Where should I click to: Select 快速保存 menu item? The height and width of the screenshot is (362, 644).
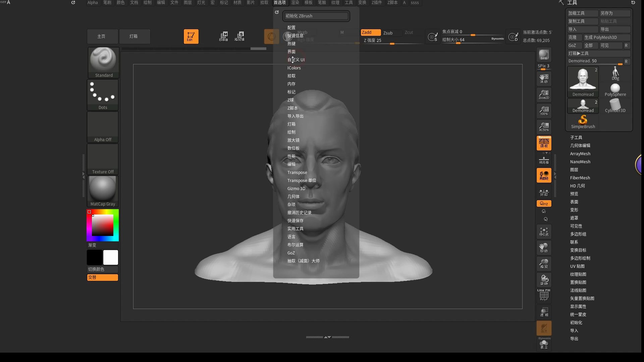click(x=296, y=221)
